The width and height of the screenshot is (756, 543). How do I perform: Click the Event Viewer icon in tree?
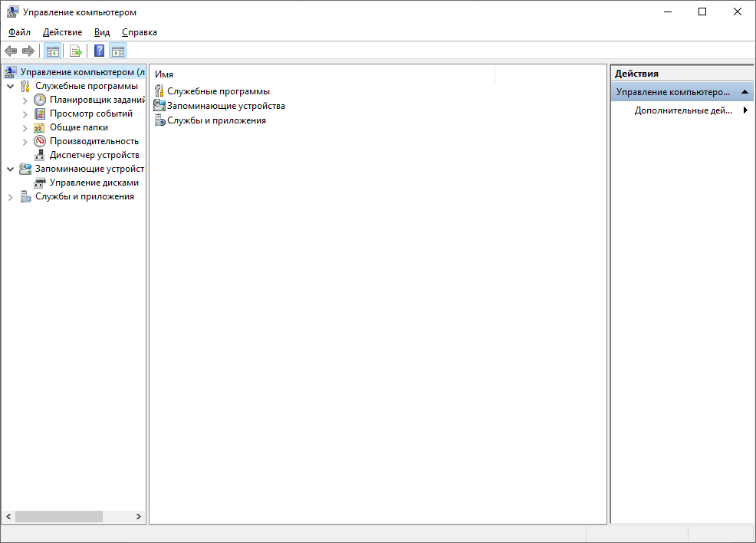pyautogui.click(x=40, y=114)
